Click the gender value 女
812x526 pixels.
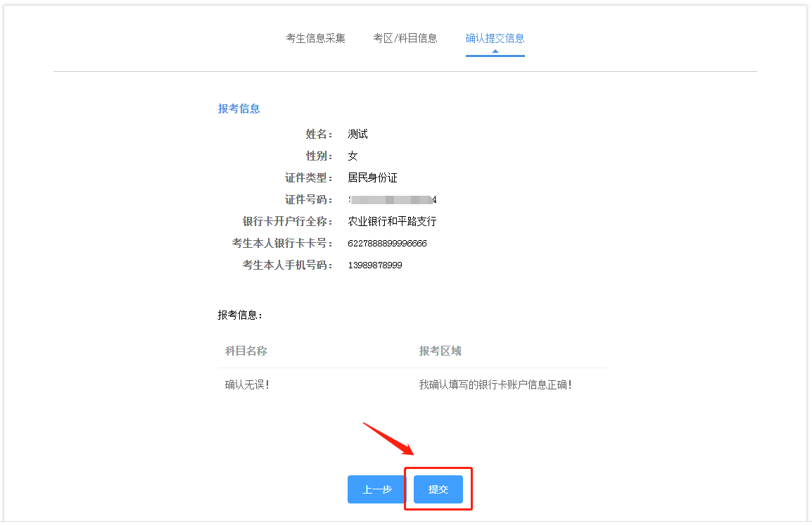[x=353, y=156]
